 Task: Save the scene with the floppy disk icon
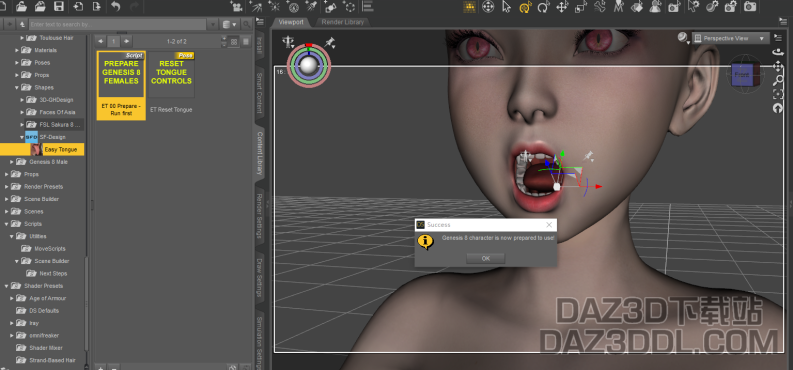coord(59,6)
